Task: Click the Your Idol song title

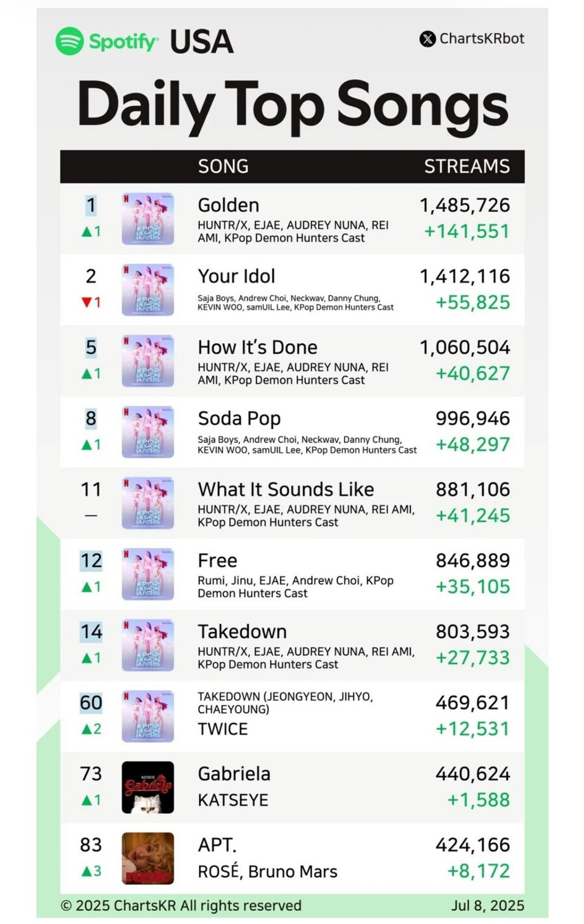Action: 237,276
